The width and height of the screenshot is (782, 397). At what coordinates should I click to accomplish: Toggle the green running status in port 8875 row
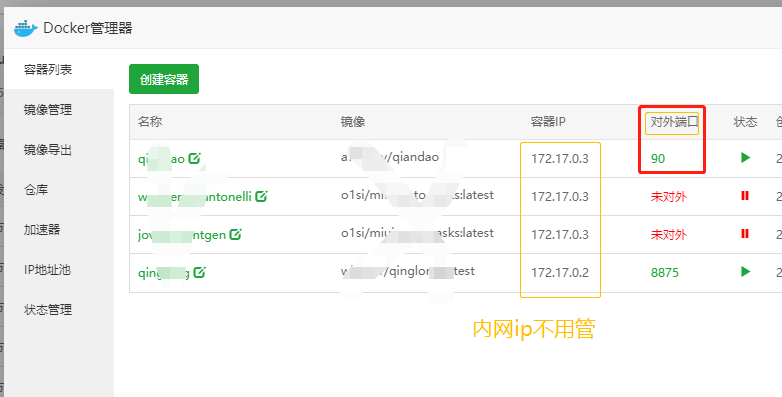(x=746, y=272)
